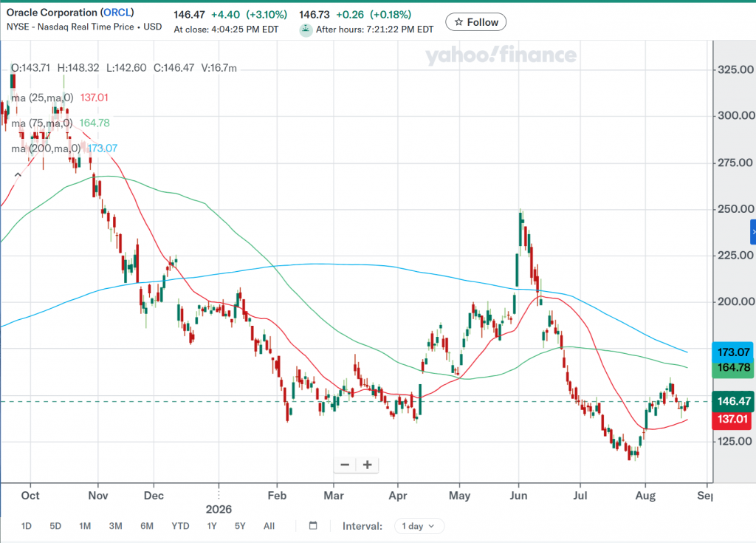Click the 2026 year axis label
This screenshot has height=543, width=756.
(x=219, y=509)
